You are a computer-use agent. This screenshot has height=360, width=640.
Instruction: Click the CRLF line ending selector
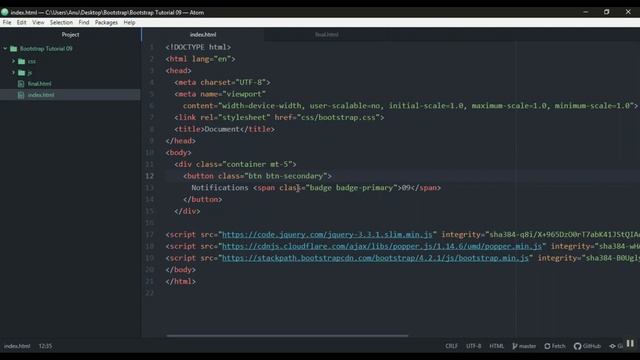click(451, 346)
